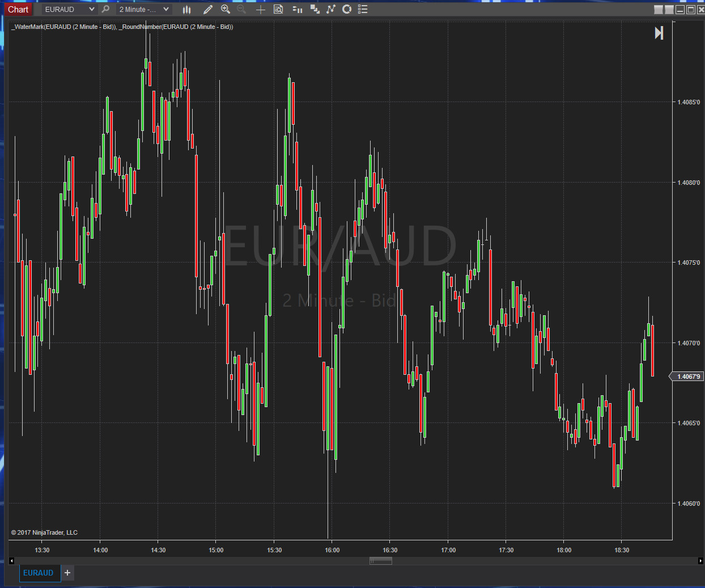This screenshot has width=705, height=588.
Task: Click the 18:30 time axis label
Action: [x=622, y=550]
